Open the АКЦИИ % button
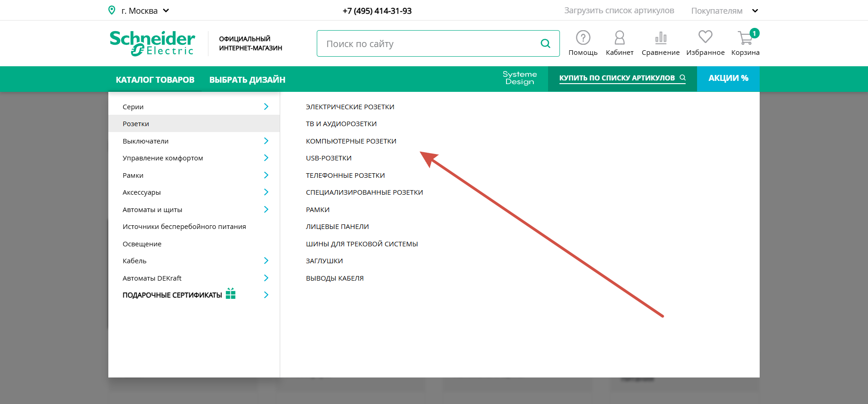Image resolution: width=868 pixels, height=404 pixels. click(x=728, y=79)
